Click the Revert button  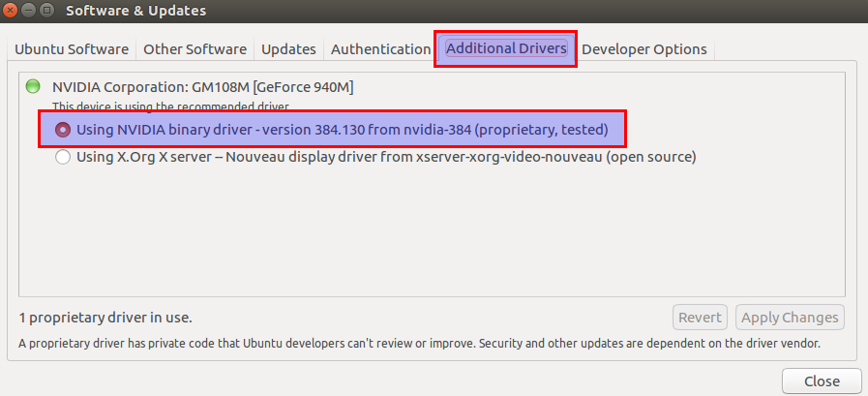[x=701, y=318]
